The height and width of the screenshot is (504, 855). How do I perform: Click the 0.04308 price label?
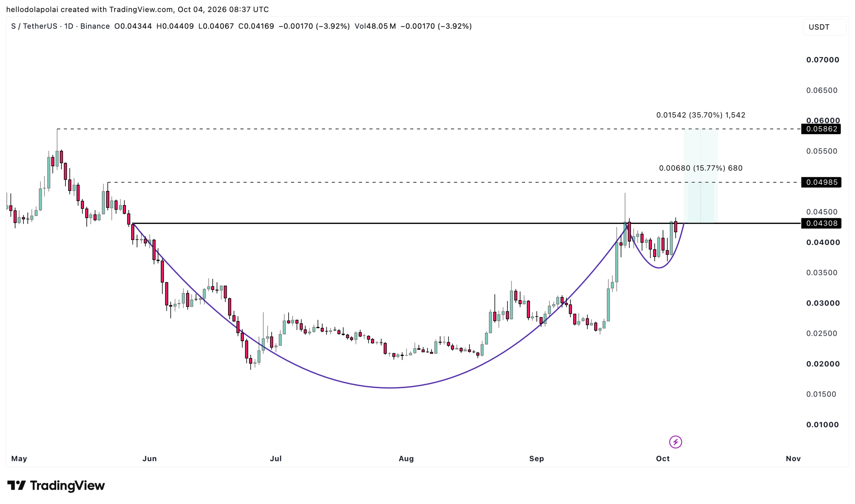[x=821, y=224]
